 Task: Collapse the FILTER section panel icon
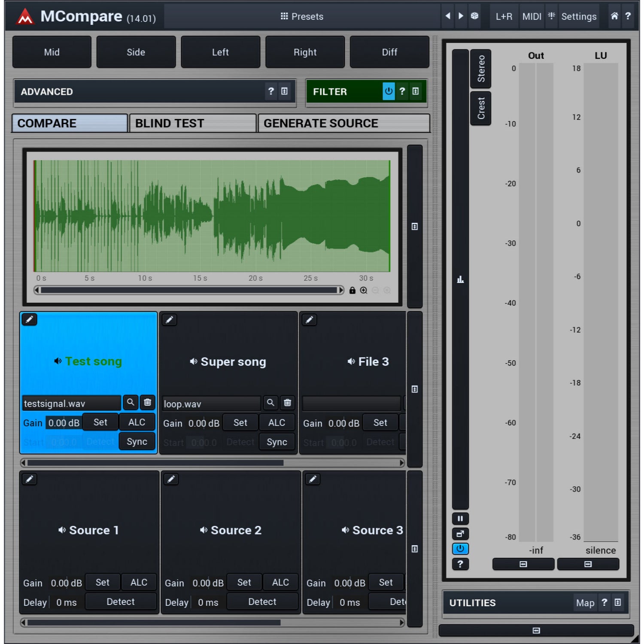pos(416,91)
